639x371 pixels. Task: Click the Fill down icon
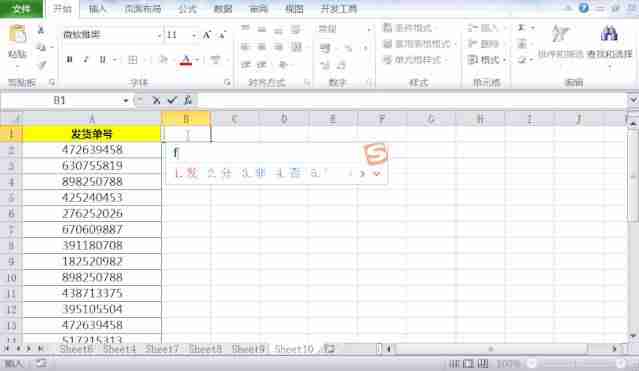point(522,44)
